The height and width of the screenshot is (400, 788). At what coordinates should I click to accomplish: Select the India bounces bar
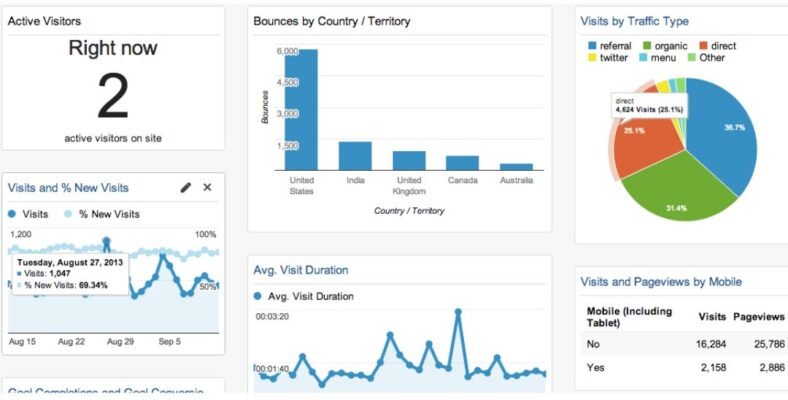[x=355, y=156]
